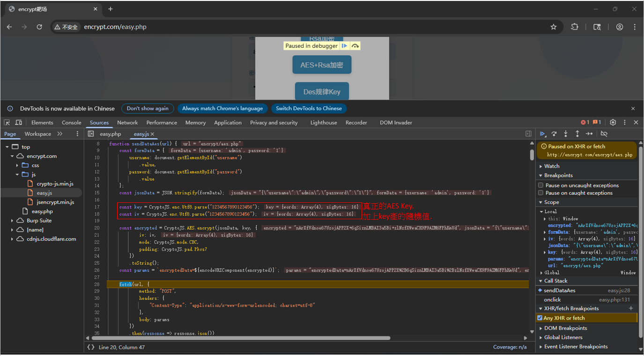
Task: Toggle debugger sidebar icon above code
Action: (x=528, y=134)
